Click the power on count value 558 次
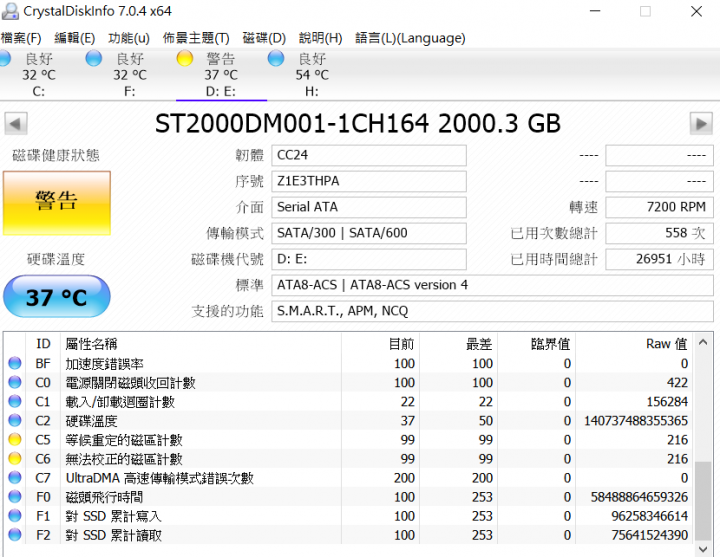Viewport: 720px width, 557px height. tap(659, 233)
